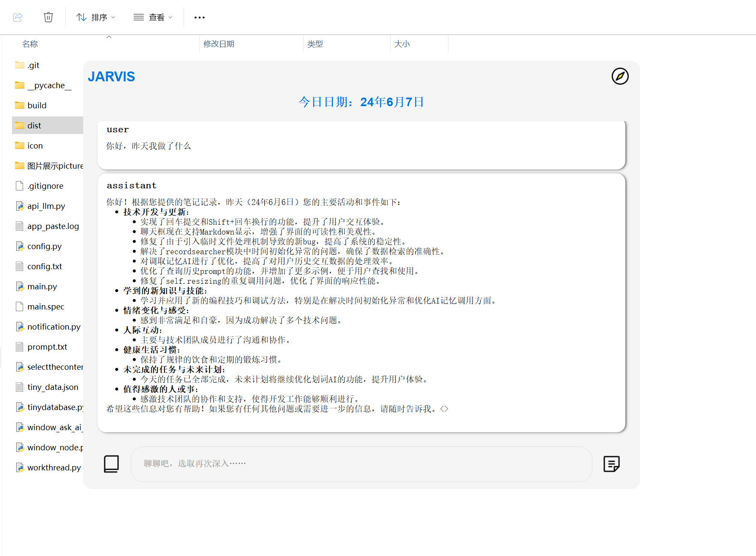Click the 健康生活习惯 heading
The image size is (756, 556).
tap(152, 350)
